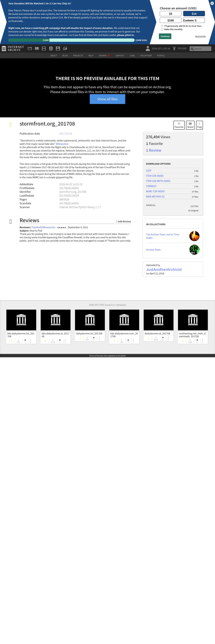Open JustAnotherArchivist uploader profile
This screenshot has height=644, width=215.
point(164,270)
